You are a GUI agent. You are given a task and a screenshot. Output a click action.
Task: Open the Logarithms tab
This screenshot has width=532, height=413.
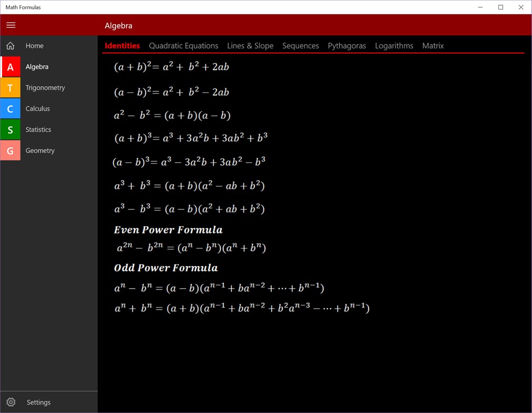[394, 46]
